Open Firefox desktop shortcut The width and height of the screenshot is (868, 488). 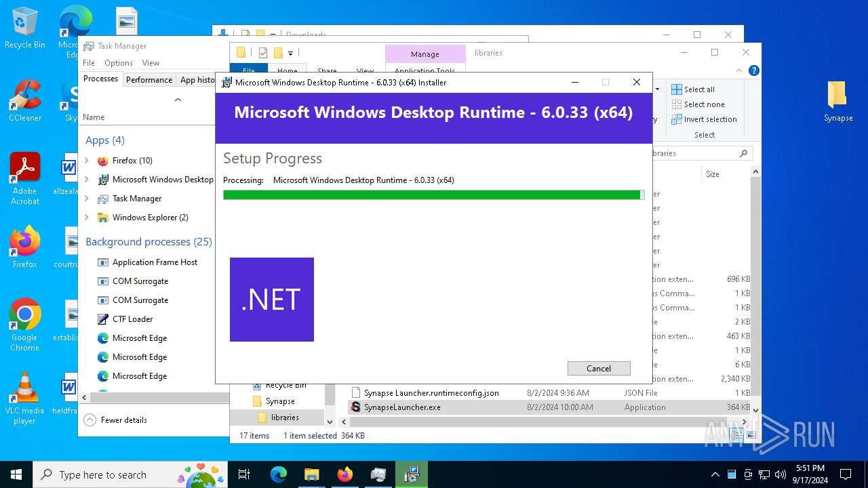click(x=25, y=247)
